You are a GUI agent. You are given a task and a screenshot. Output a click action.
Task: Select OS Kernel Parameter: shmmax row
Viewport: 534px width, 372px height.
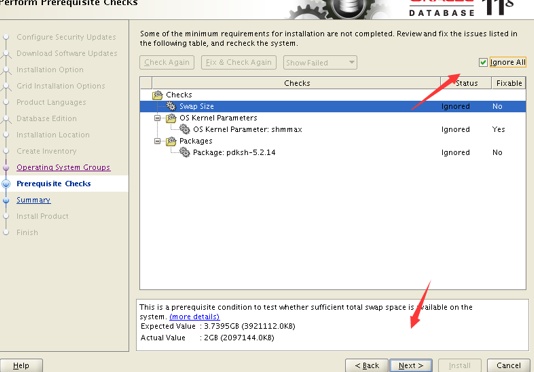333,129
